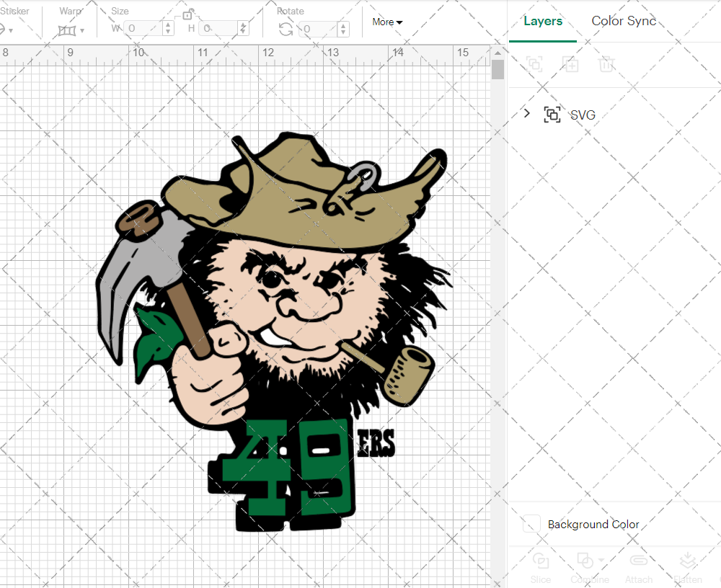Open the Sticker dropdown arrow
The image size is (721, 588).
(11, 31)
